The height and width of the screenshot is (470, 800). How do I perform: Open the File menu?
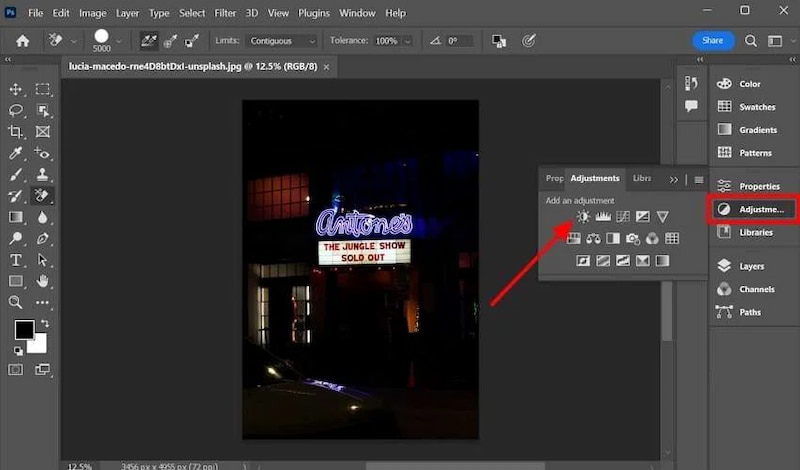[36, 13]
